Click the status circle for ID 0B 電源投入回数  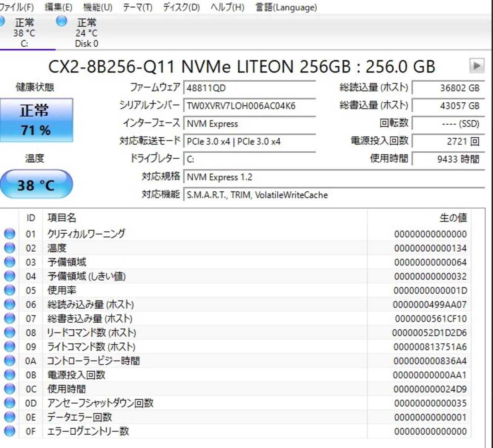(10, 375)
